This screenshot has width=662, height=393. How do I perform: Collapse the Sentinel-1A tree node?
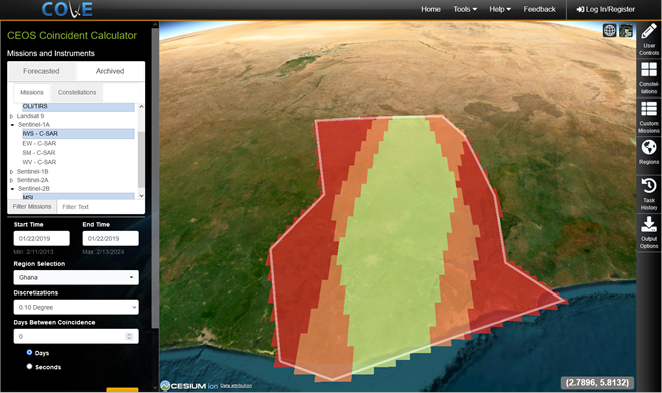click(x=12, y=125)
